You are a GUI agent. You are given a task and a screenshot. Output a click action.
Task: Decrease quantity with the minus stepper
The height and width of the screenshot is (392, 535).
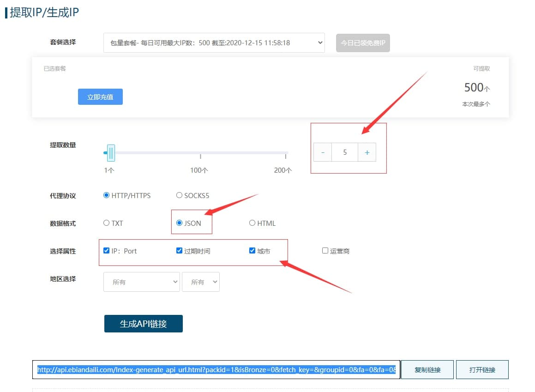click(x=323, y=152)
